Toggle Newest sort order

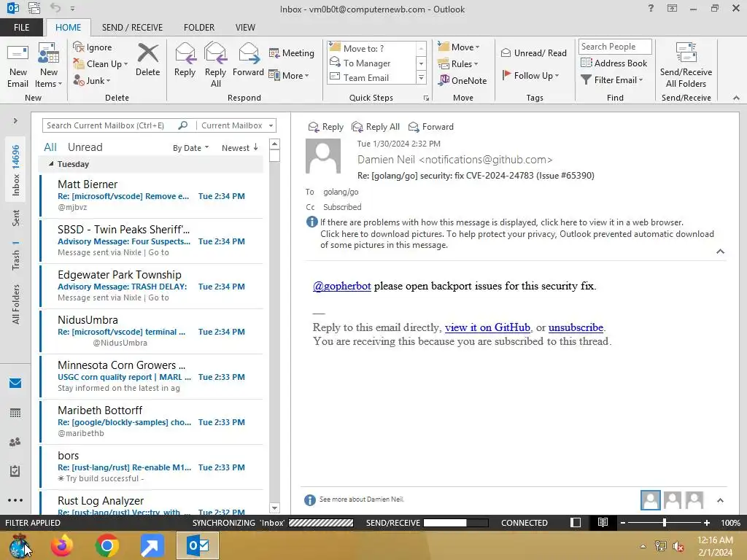pyautogui.click(x=239, y=148)
